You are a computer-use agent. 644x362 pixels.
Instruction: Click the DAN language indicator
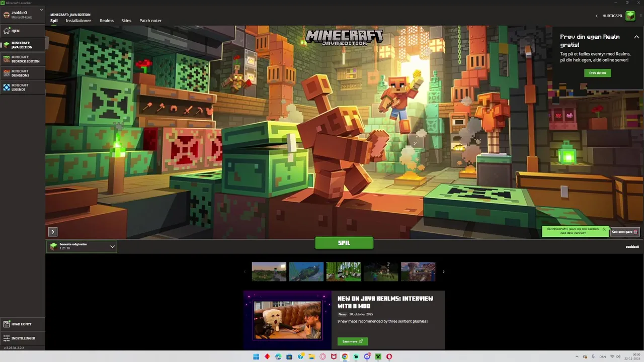603,356
